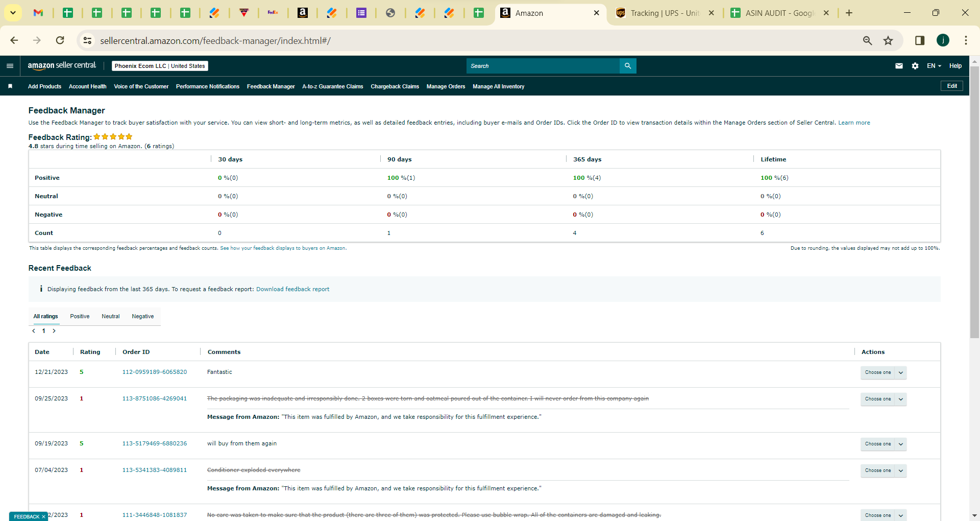Open the zoom magnifier icon in the address bar

pyautogui.click(x=867, y=40)
